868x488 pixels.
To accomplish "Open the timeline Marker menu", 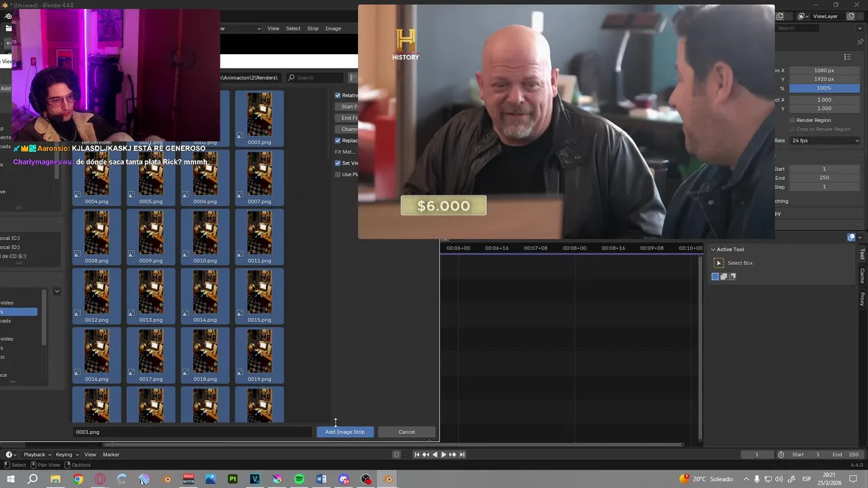I will tap(111, 455).
